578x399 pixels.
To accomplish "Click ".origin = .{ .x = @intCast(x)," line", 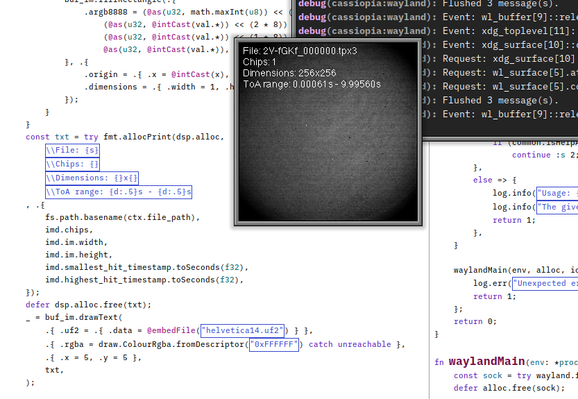I will point(157,74).
